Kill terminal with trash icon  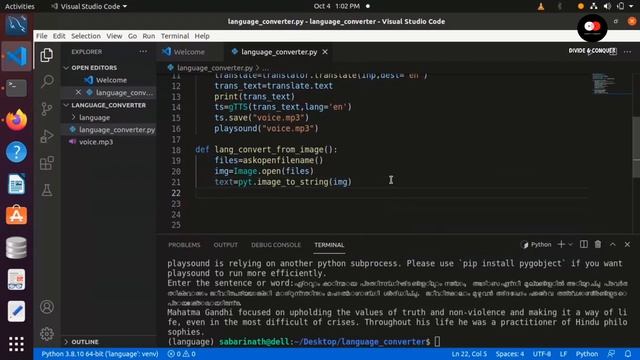598,244
